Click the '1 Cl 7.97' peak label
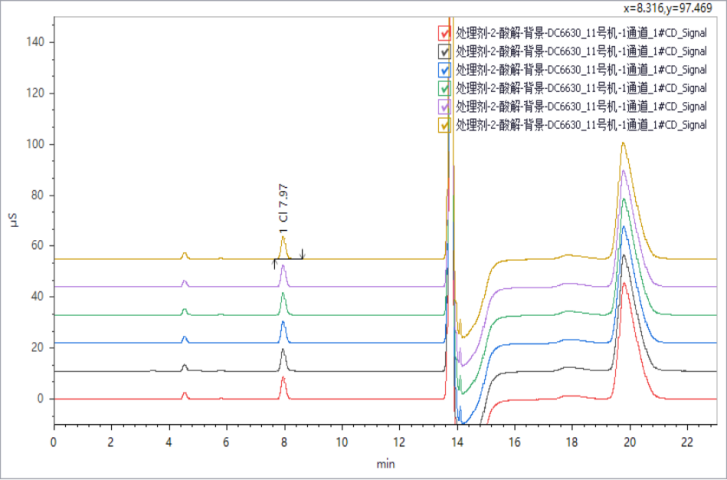This screenshot has width=727, height=480. click(284, 208)
